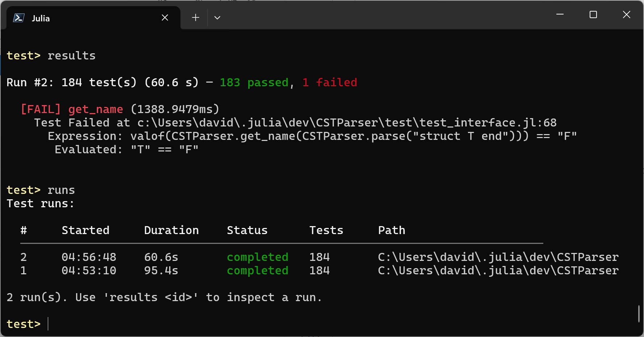This screenshot has height=337, width=644.
Task: Close the Julia tab
Action: click(165, 17)
